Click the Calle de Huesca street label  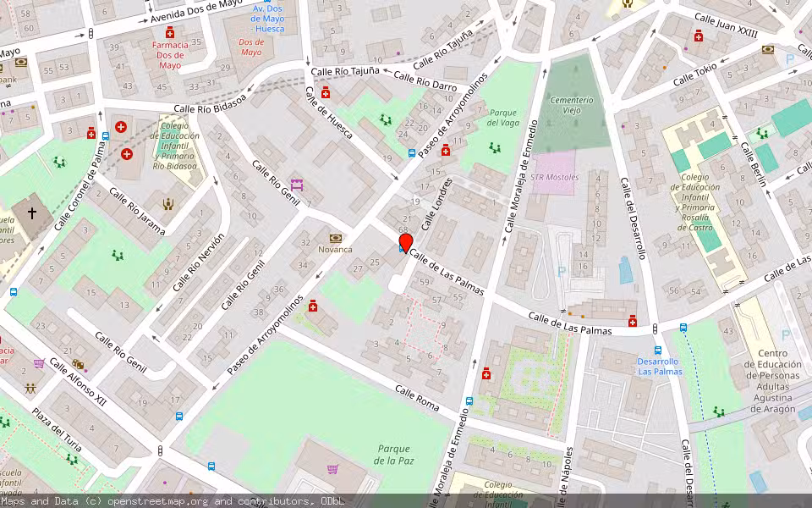(x=328, y=113)
